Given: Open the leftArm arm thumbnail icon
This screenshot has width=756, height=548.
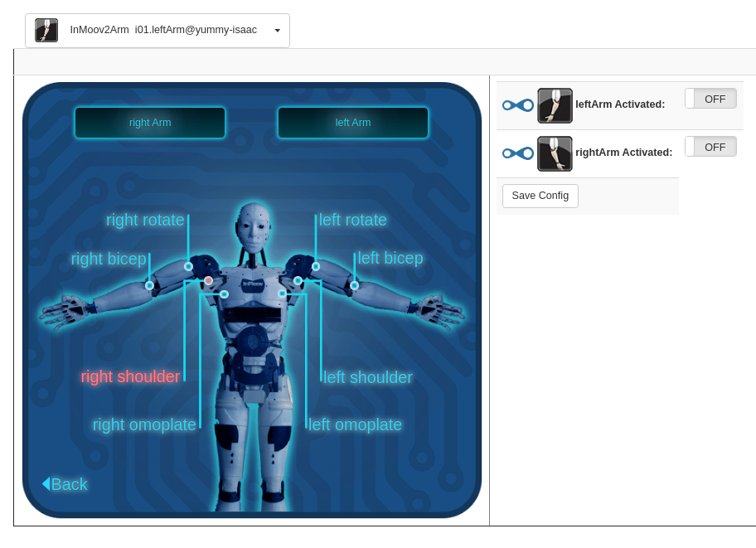Looking at the screenshot, I should pyautogui.click(x=555, y=105).
